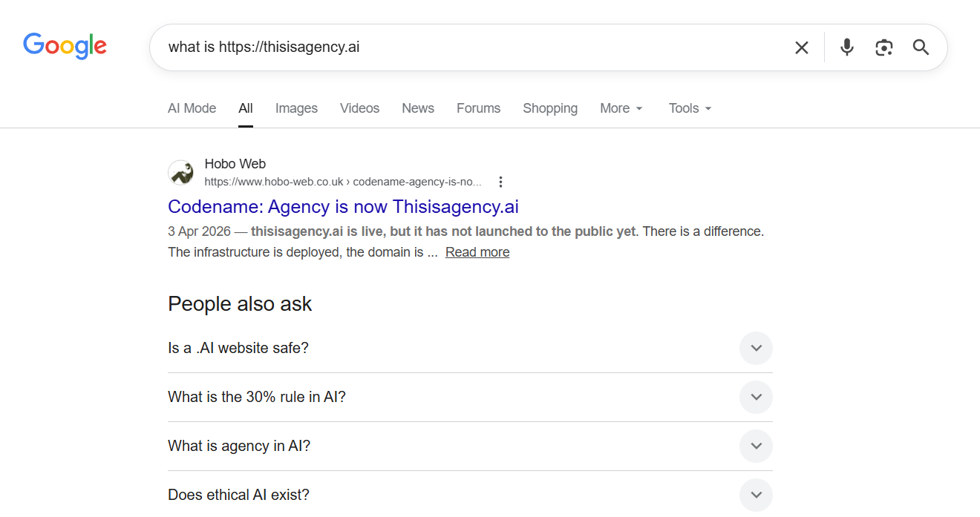This screenshot has height=517, width=980.
Task: Clear the search box with X icon
Action: click(x=802, y=47)
